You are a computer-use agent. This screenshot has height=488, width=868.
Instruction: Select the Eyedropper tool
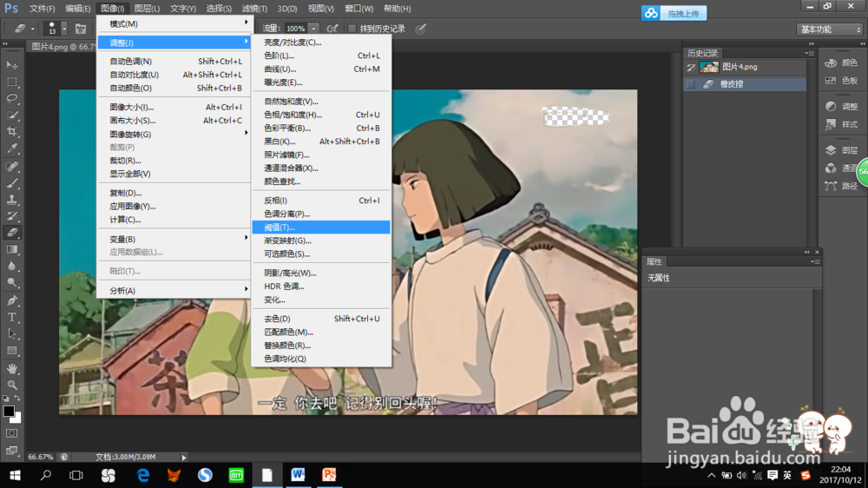(11, 148)
